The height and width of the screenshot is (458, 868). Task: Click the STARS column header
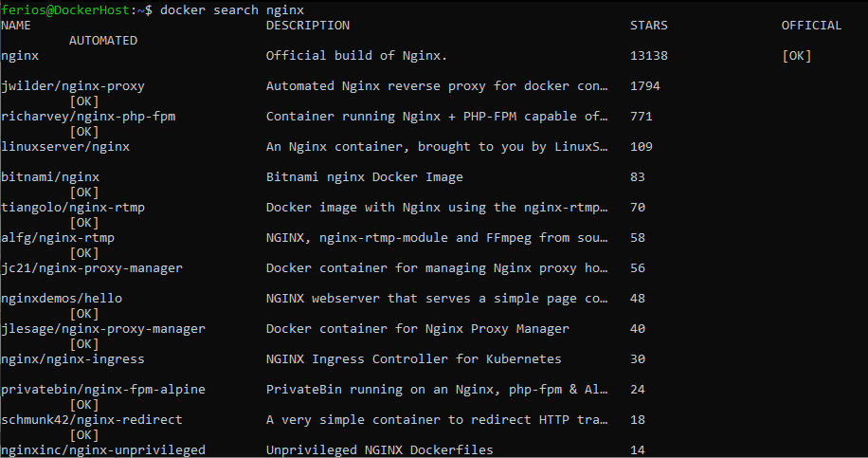(649, 26)
